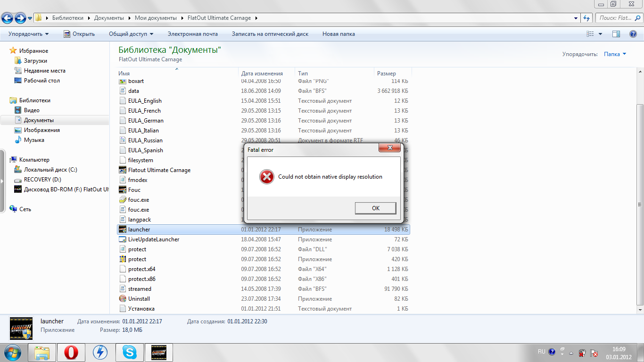The image size is (644, 362).
Task: Sort by the Имя column header
Action: click(x=177, y=73)
